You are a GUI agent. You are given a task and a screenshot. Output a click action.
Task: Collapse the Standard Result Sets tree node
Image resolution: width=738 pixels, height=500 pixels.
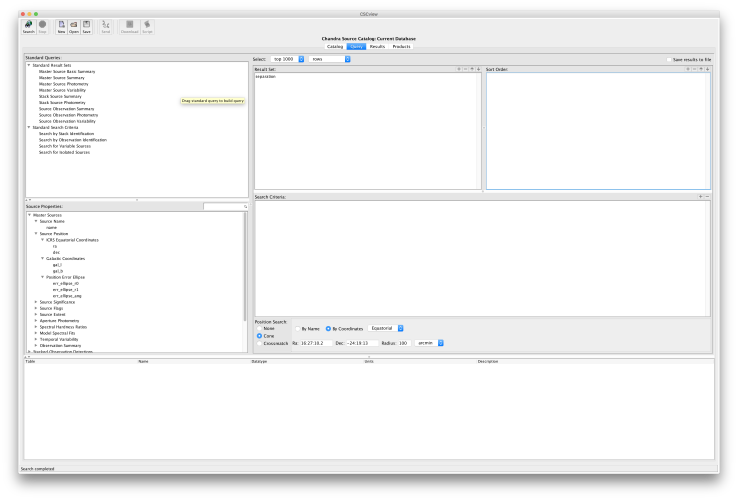(x=29, y=66)
